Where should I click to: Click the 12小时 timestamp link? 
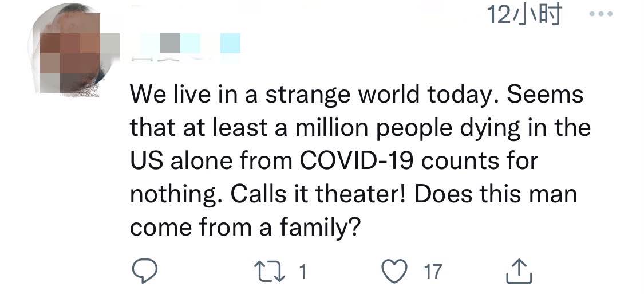(x=524, y=15)
